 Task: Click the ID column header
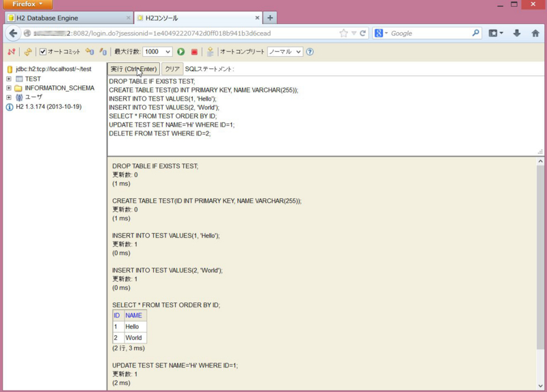(117, 315)
